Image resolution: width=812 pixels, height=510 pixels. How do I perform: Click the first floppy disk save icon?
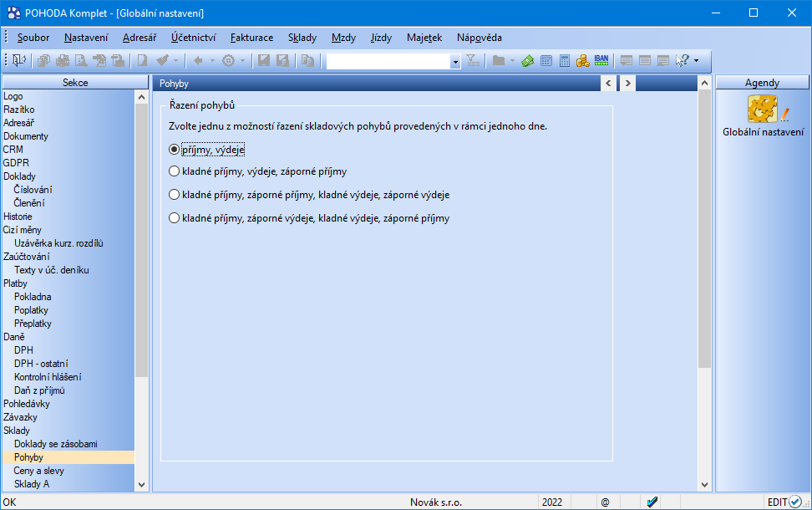(x=264, y=61)
